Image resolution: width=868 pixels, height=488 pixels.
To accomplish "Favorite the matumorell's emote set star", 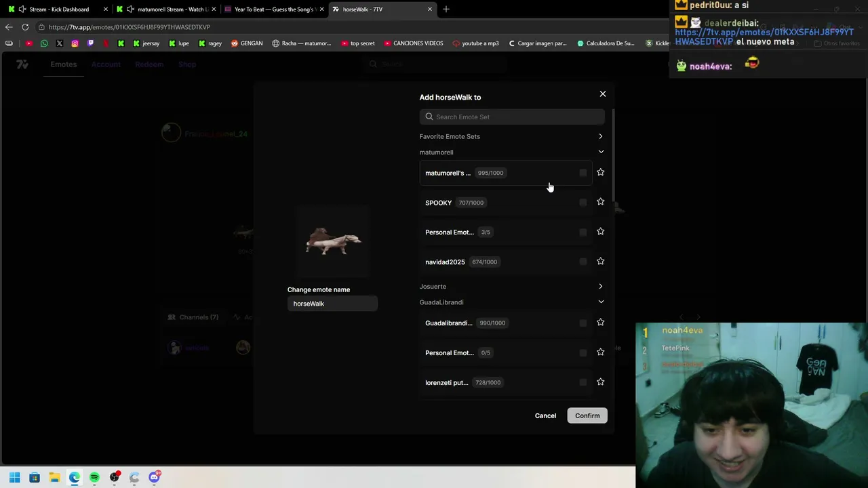I will click(600, 172).
